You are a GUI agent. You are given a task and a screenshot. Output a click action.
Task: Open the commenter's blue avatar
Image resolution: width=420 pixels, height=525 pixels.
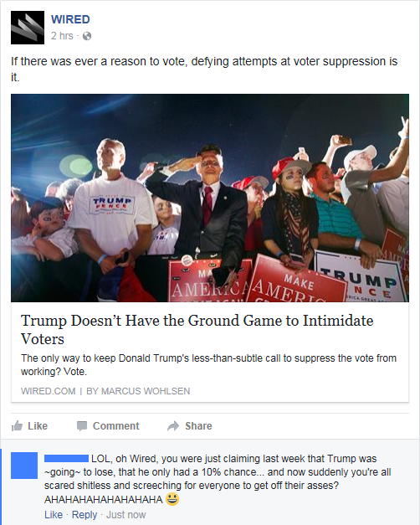pyautogui.click(x=24, y=466)
